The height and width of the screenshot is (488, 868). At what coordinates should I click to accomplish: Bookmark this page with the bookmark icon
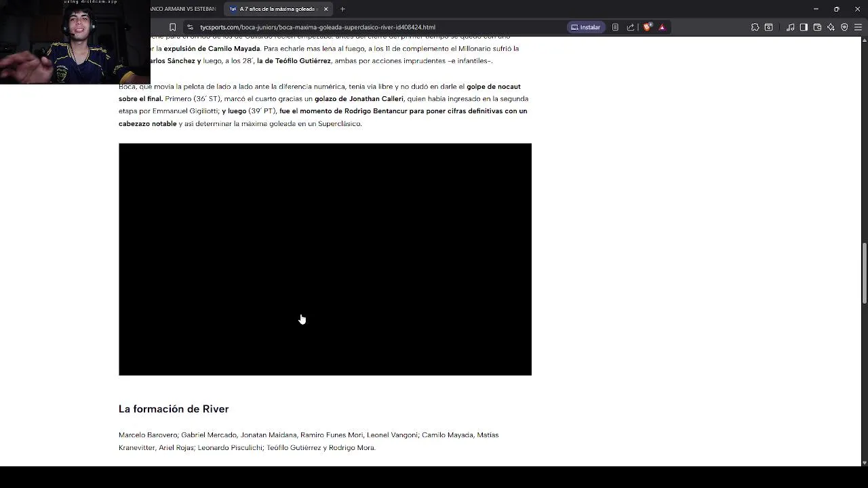pyautogui.click(x=172, y=27)
